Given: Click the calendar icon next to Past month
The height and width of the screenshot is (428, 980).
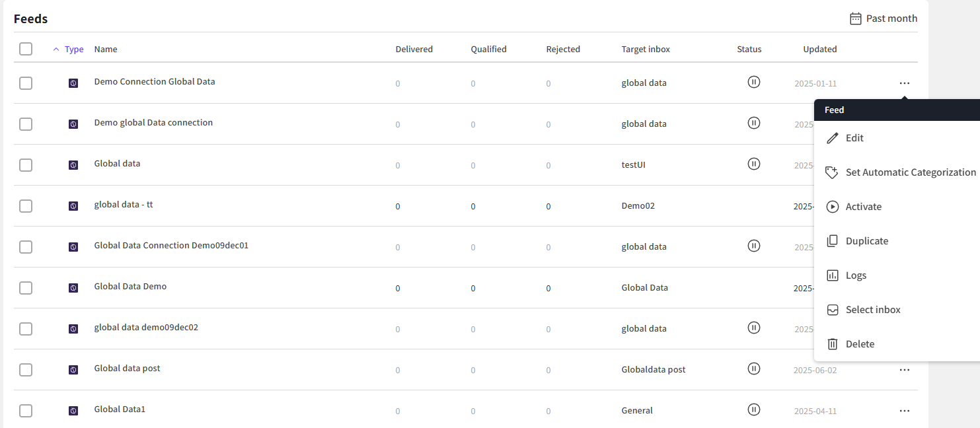Looking at the screenshot, I should (x=856, y=18).
